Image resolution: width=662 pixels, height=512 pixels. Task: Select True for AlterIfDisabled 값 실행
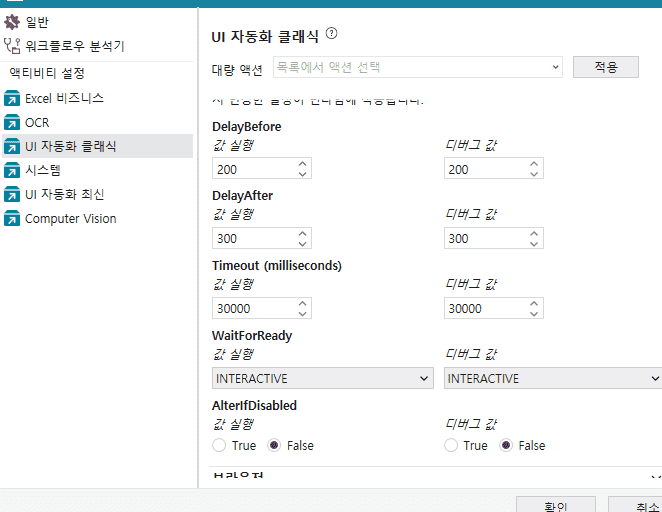(220, 445)
